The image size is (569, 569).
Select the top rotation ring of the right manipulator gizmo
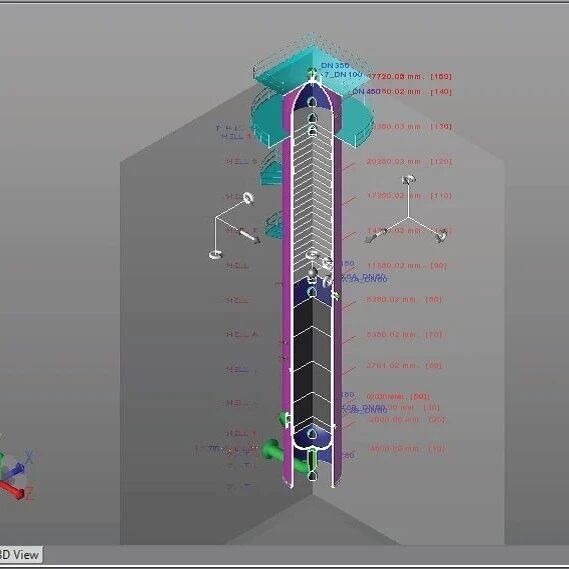pyautogui.click(x=409, y=179)
